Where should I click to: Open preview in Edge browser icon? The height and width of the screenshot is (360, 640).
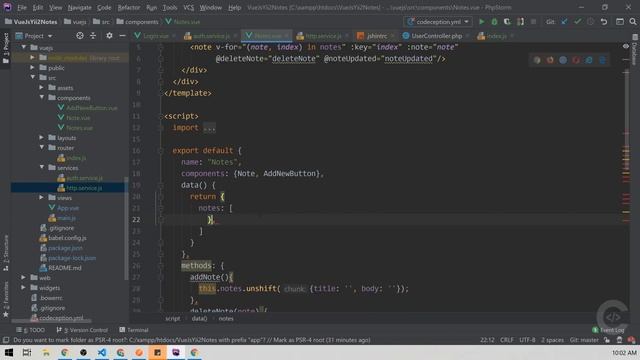[x=602, y=60]
